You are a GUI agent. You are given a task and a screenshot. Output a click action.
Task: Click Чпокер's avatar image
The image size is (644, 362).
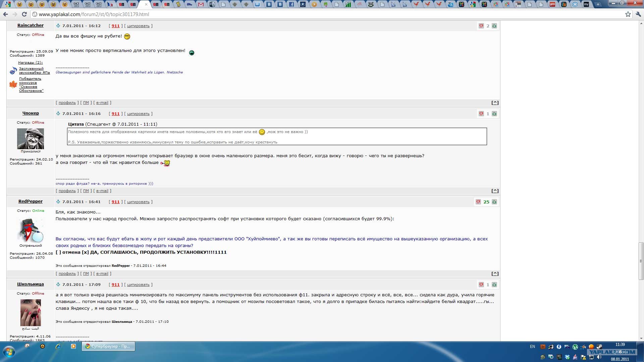pyautogui.click(x=31, y=139)
